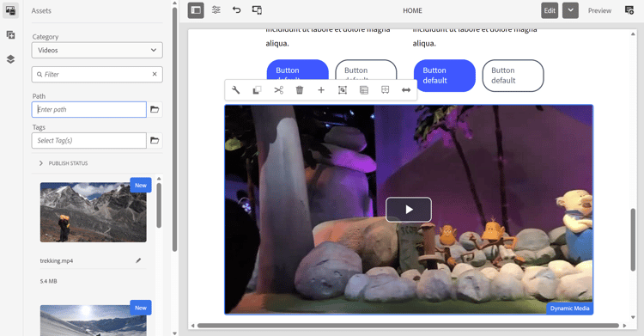This screenshot has width=644, height=336.
Task: Clear the Filter field with X
Action: 155,74
